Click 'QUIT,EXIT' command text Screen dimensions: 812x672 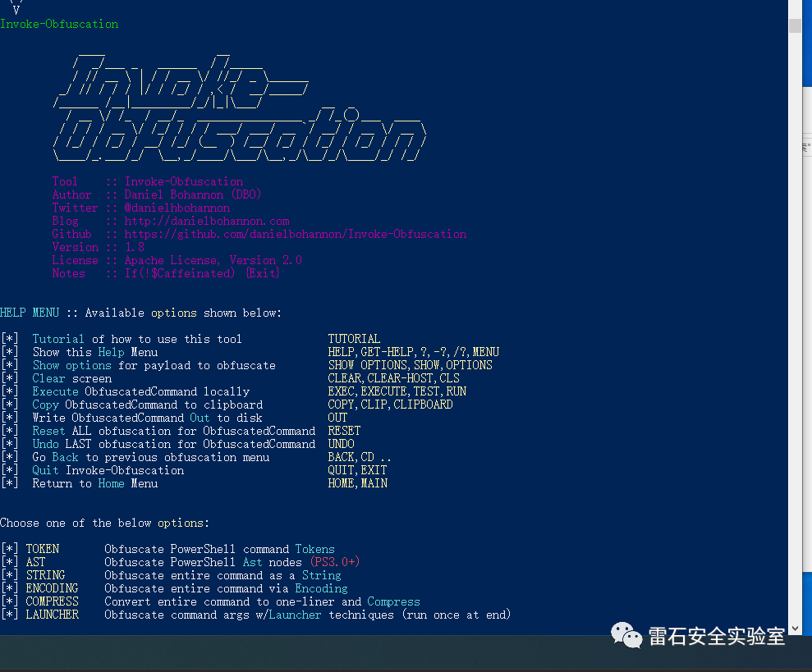[357, 470]
